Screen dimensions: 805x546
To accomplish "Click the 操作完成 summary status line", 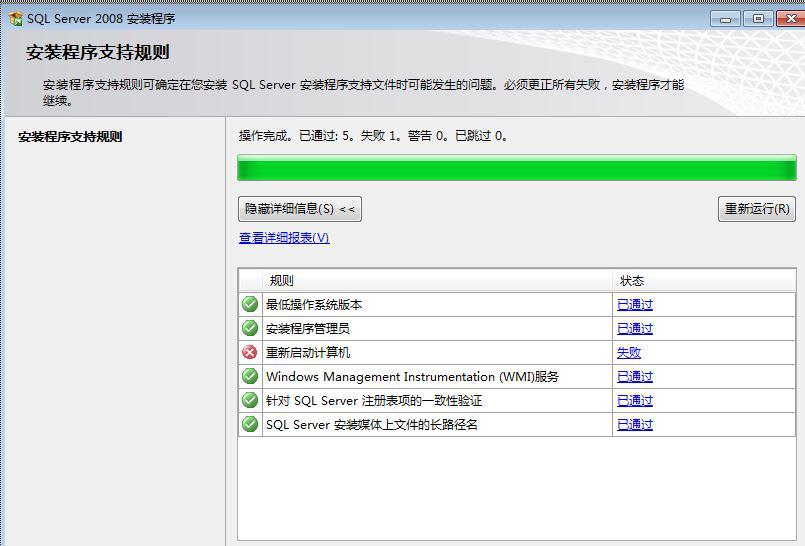I will [x=373, y=135].
